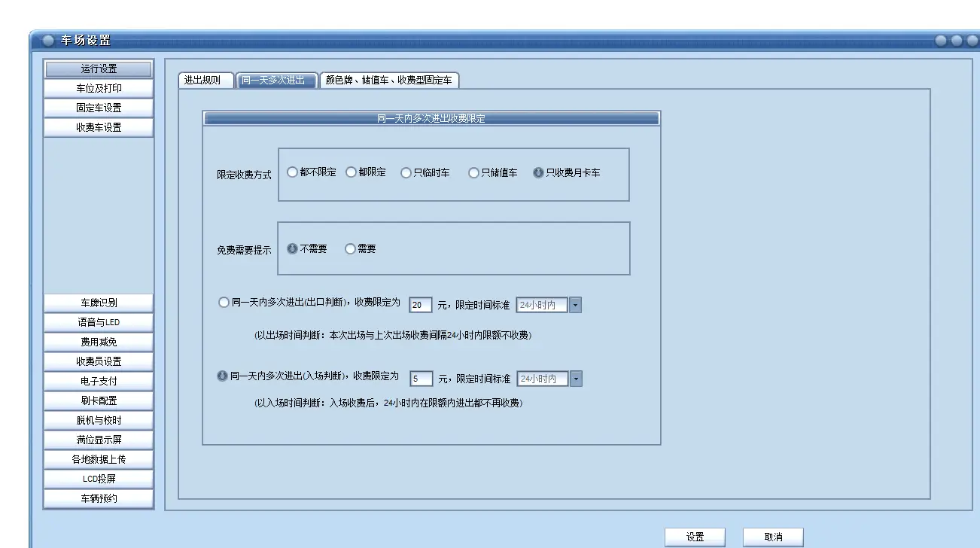
Task: Click the 取消 cancel button
Action: point(772,535)
